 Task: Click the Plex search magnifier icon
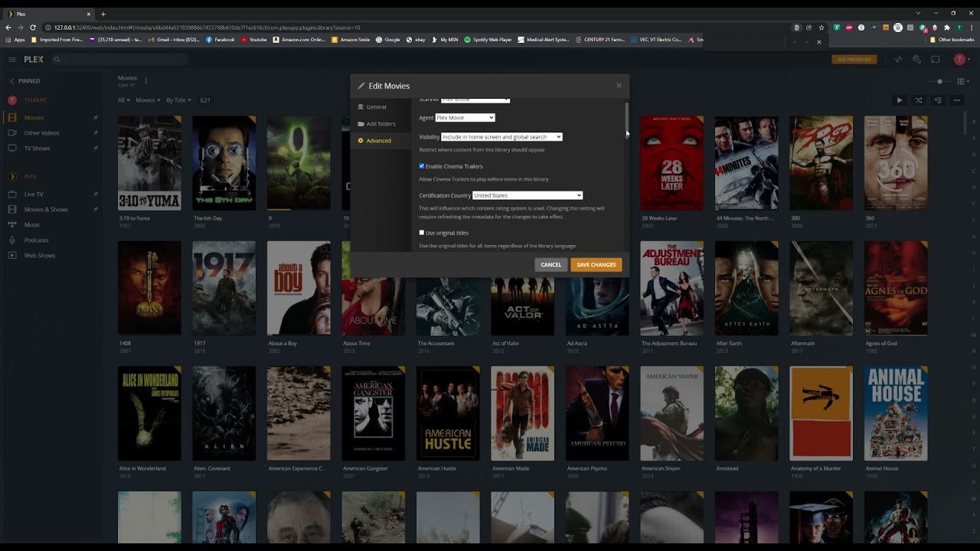pyautogui.click(x=57, y=59)
